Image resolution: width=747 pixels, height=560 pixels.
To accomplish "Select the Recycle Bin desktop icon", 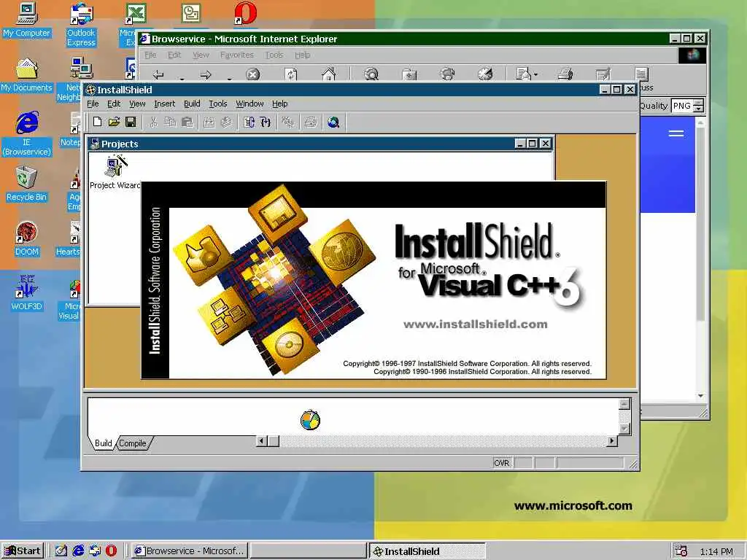I will 27,184.
